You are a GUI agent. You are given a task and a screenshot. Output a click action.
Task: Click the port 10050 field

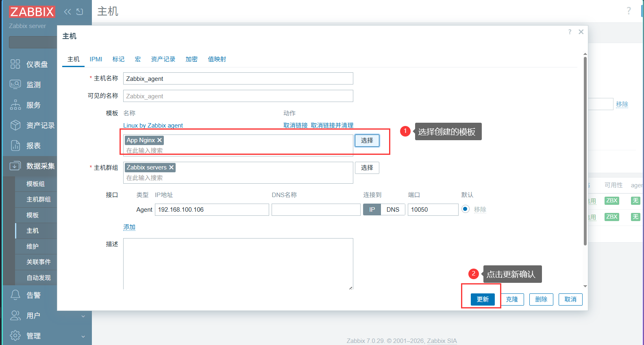(x=433, y=210)
